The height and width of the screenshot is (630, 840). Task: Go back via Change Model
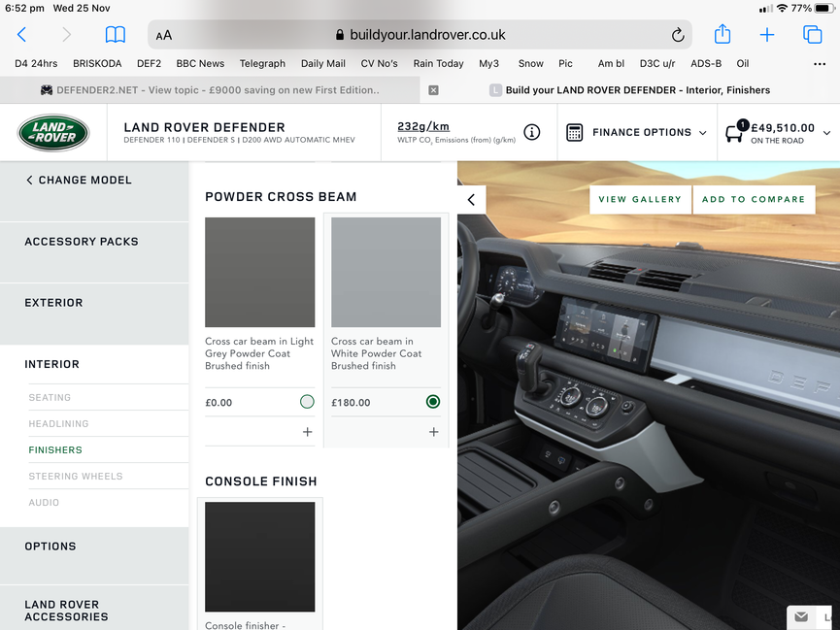[79, 180]
